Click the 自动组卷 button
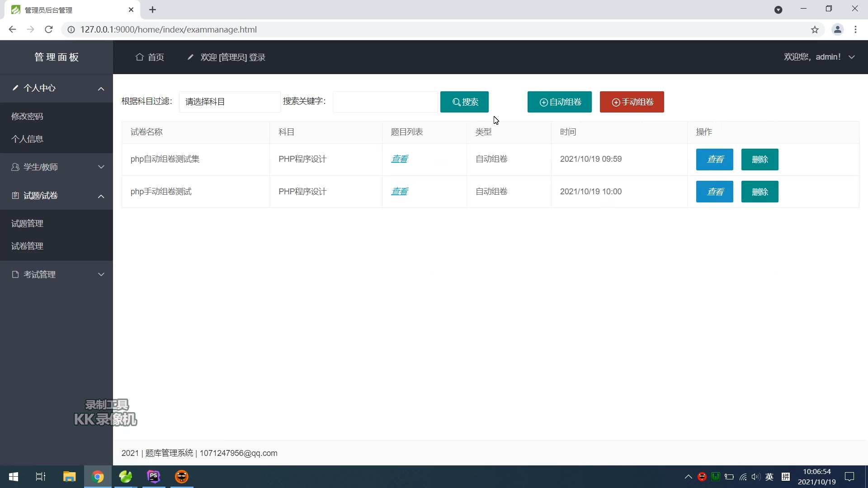 560,102
